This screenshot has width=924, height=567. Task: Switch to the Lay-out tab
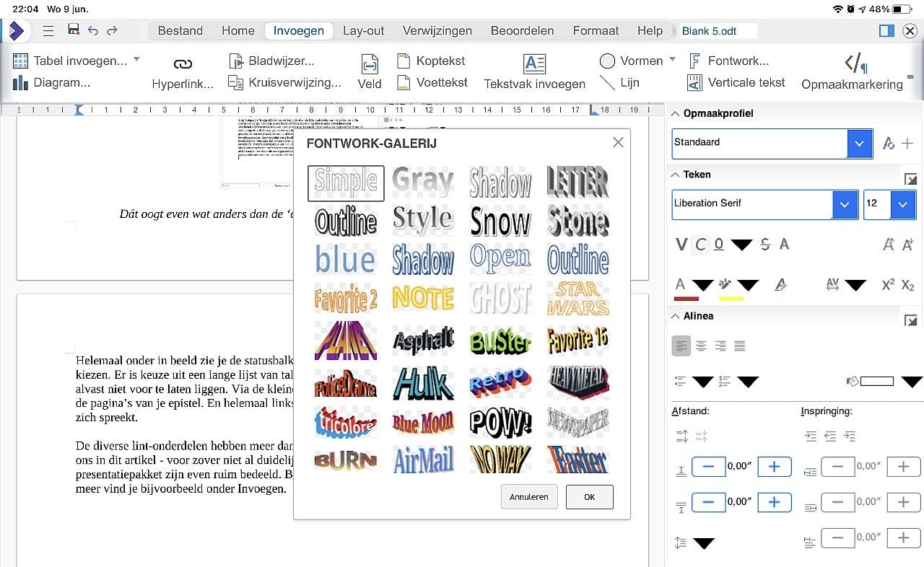click(364, 30)
